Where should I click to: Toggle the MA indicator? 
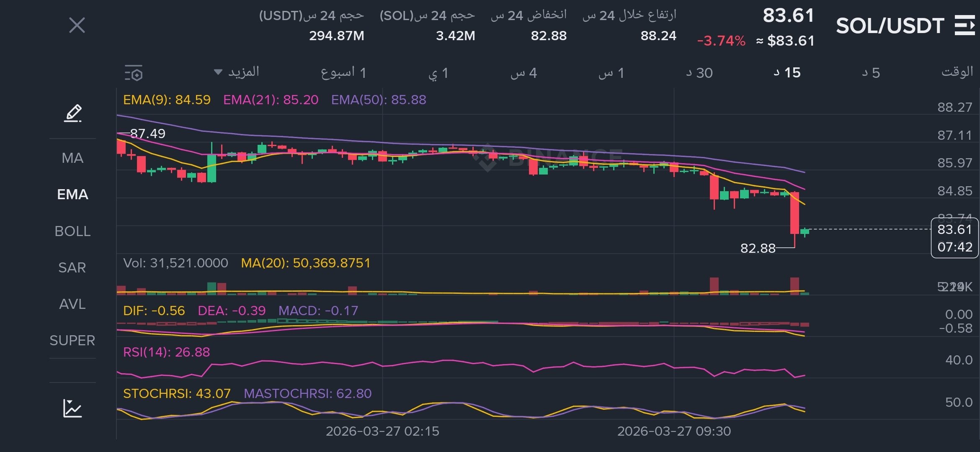point(72,158)
